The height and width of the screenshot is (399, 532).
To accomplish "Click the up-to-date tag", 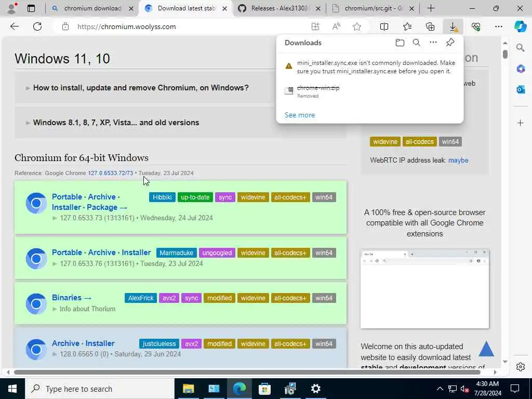I will (x=195, y=197).
